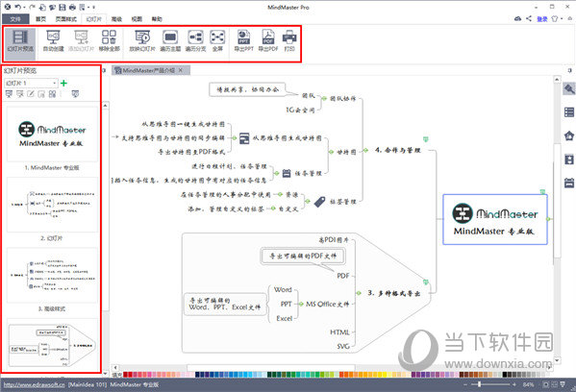Switch to the Page Style ribbon tab
This screenshot has height=392, width=576.
click(x=66, y=19)
